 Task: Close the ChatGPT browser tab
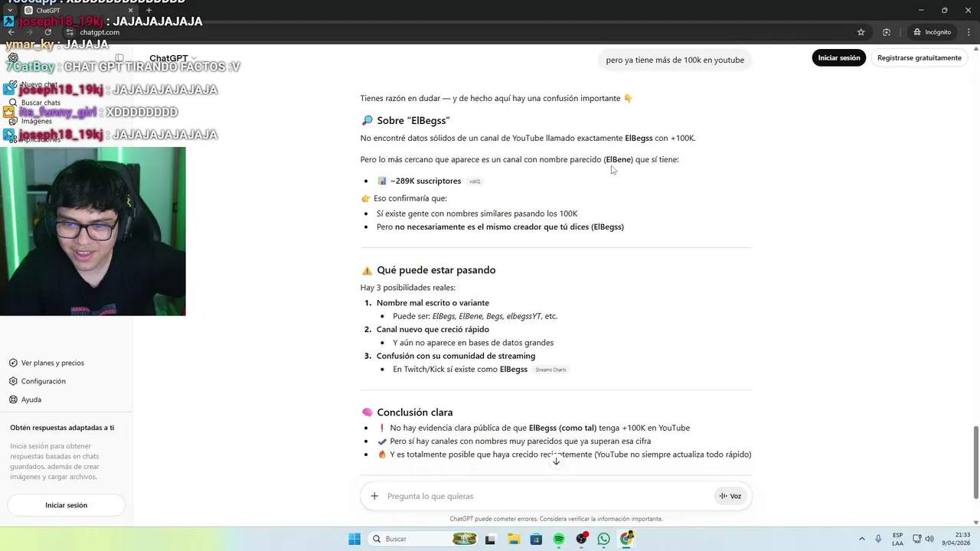pos(130,10)
